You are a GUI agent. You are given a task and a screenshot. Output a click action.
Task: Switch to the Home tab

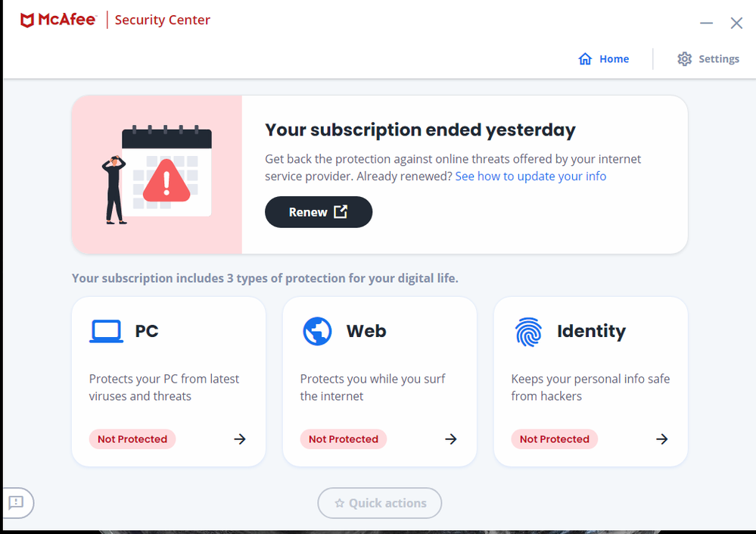(603, 58)
